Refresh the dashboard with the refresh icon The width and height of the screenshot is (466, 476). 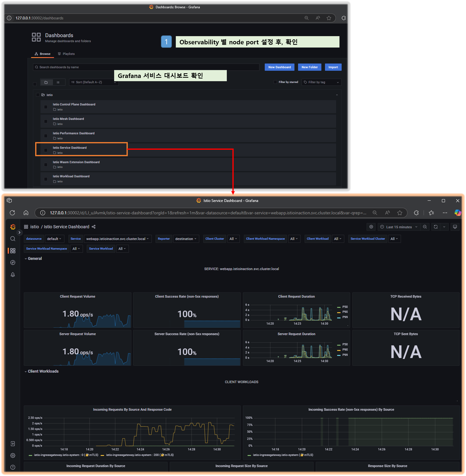[436, 227]
